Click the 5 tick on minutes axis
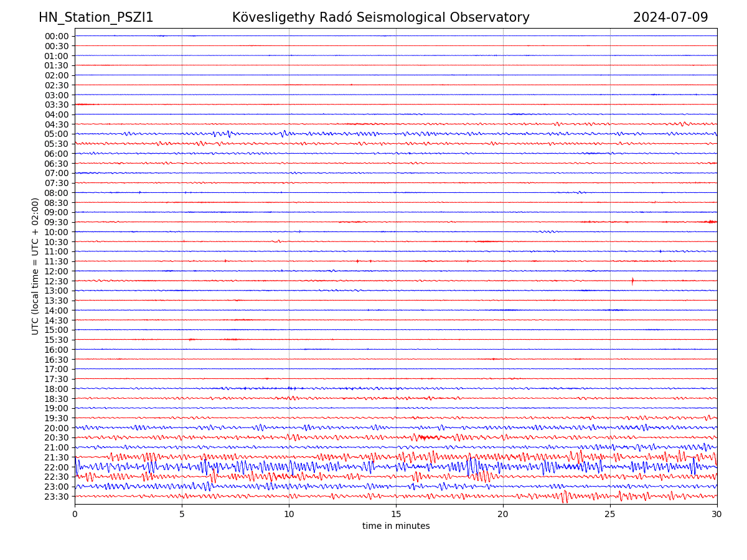 (182, 515)
